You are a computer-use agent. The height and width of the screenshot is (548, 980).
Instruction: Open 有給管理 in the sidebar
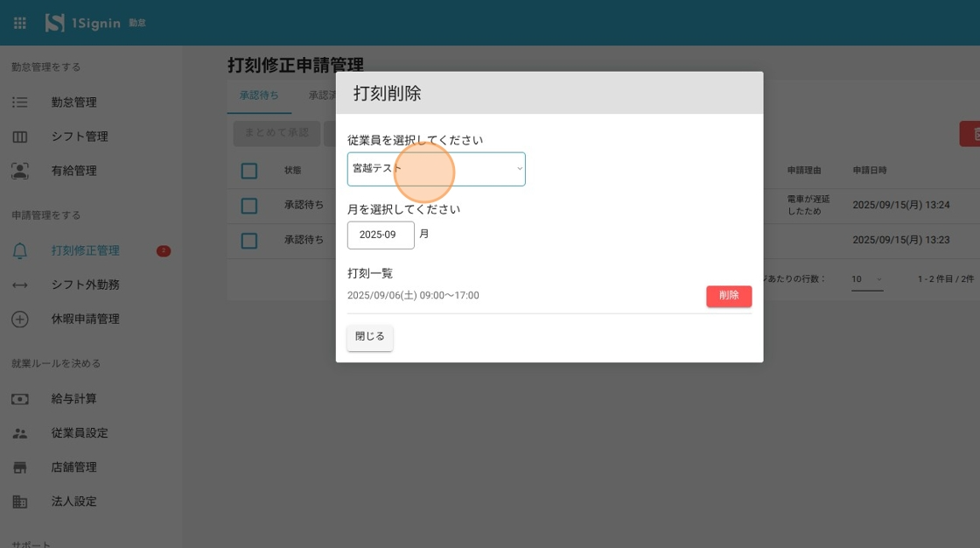73,171
